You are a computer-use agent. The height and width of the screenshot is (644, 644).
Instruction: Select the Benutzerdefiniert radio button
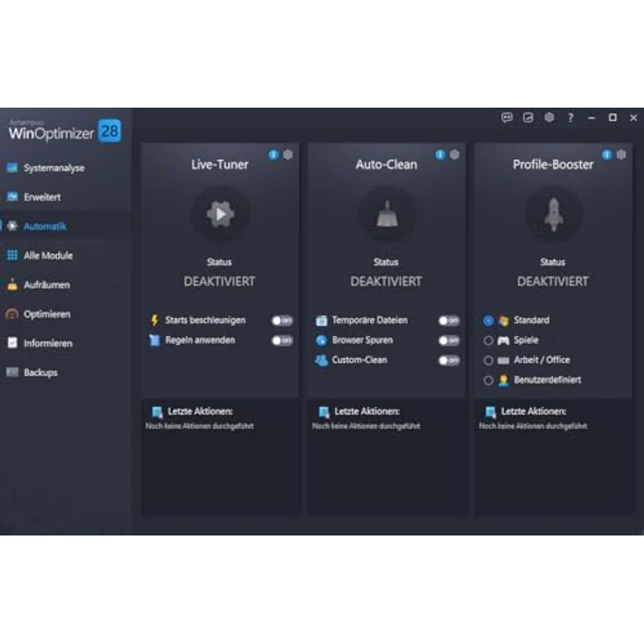pyautogui.click(x=488, y=381)
